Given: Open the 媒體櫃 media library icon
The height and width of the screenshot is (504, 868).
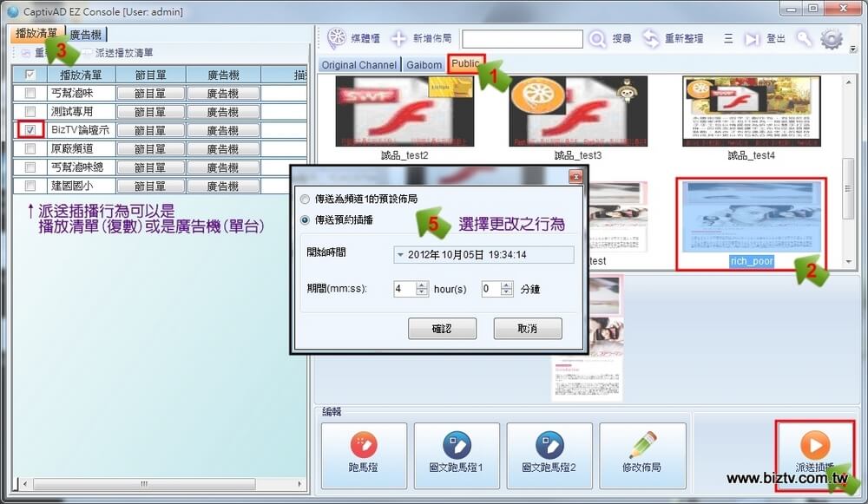Looking at the screenshot, I should click(337, 39).
